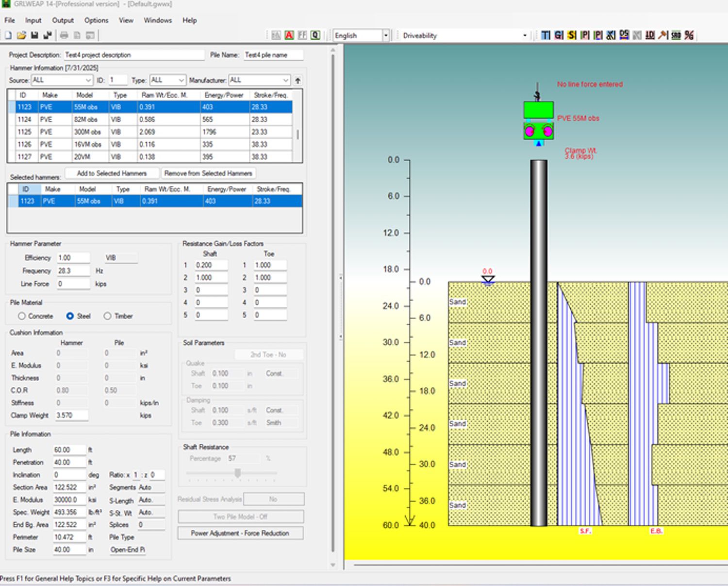The height and width of the screenshot is (586, 728).
Task: Click the hammer toolbar icon
Action: click(663, 35)
